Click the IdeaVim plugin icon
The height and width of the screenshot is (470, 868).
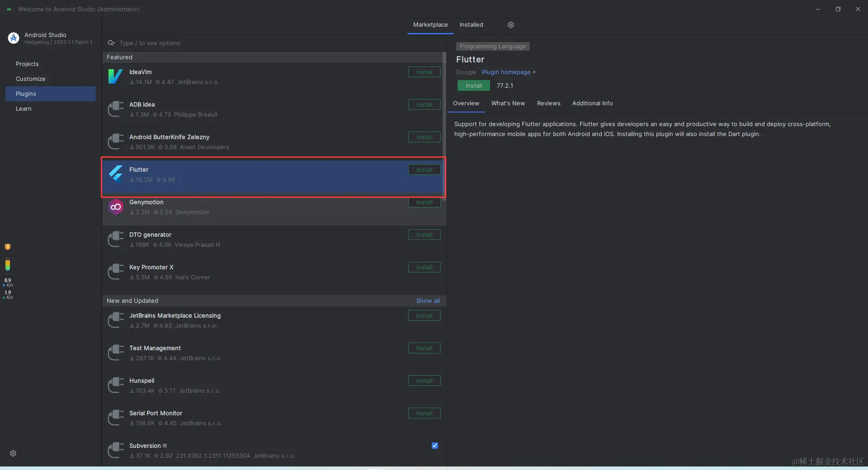(116, 77)
